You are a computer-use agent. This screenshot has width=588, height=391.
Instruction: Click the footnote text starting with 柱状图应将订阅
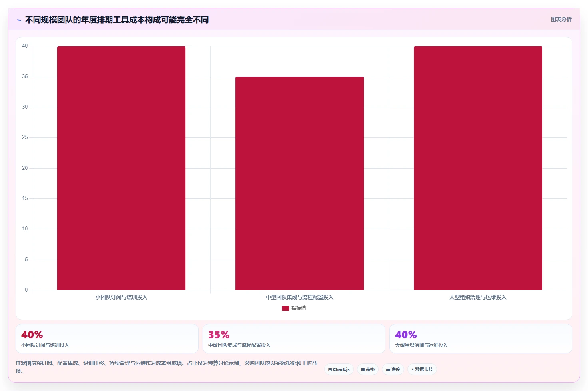166,367
